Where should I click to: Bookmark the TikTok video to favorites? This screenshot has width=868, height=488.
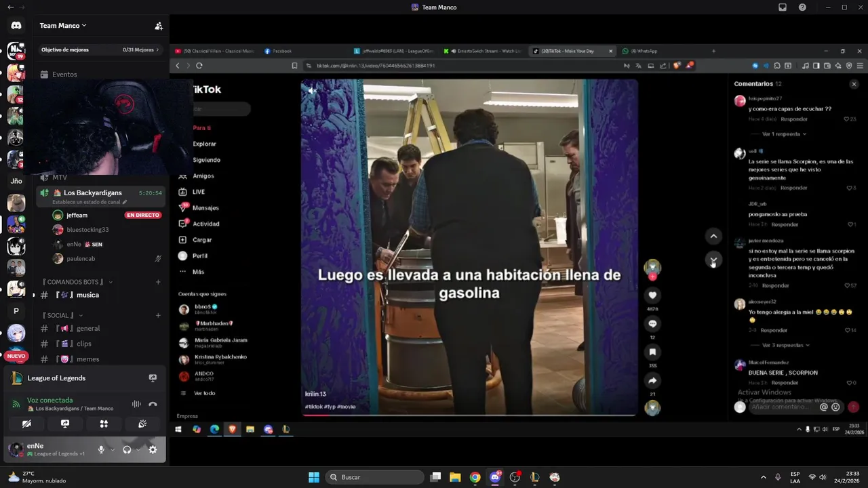[x=652, y=352]
